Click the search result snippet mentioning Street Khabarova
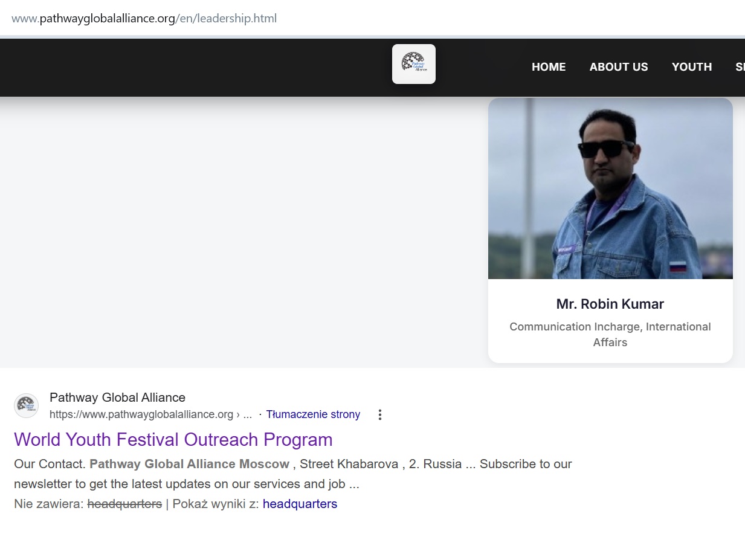 pyautogui.click(x=293, y=474)
